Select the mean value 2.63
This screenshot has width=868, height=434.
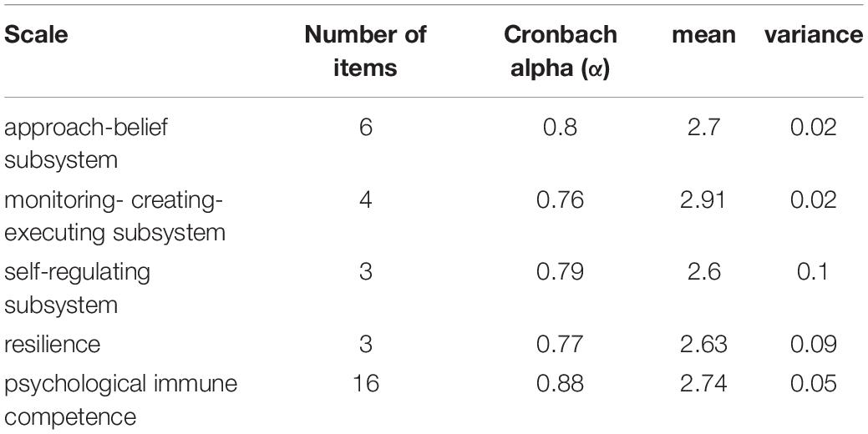pos(703,345)
